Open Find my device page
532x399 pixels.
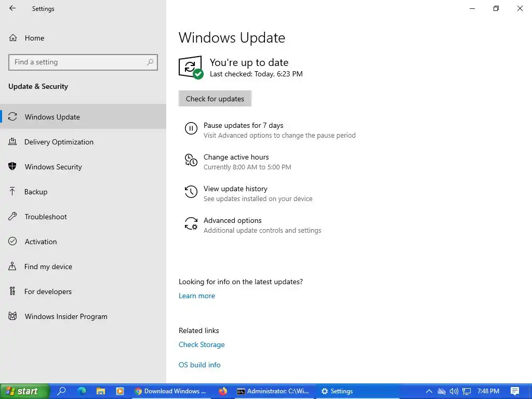point(83,267)
